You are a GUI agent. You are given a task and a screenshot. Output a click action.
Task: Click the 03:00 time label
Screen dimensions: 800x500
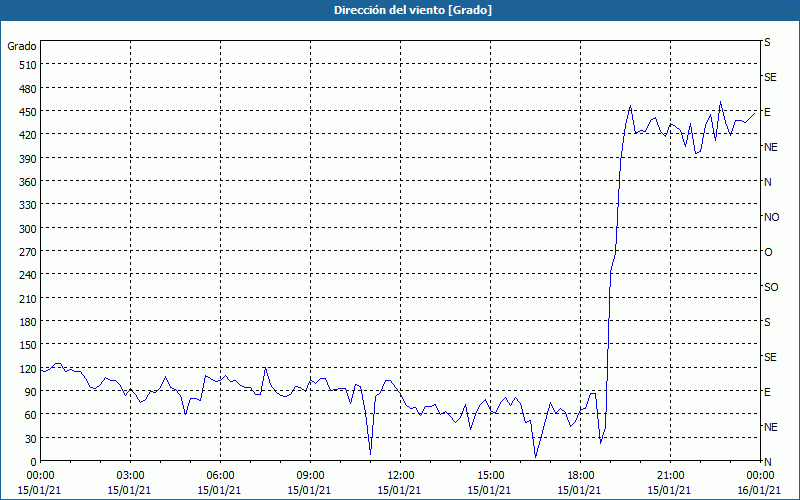(x=130, y=476)
